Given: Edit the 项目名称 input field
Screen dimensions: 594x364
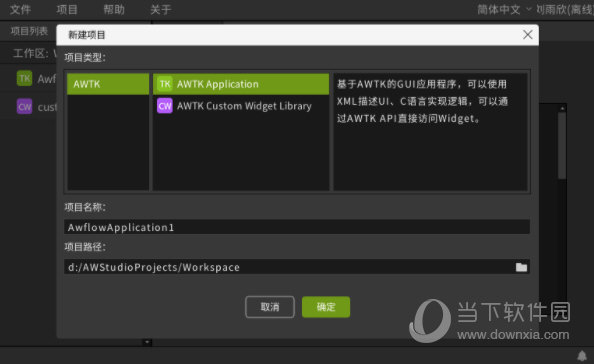Looking at the screenshot, I should [297, 227].
